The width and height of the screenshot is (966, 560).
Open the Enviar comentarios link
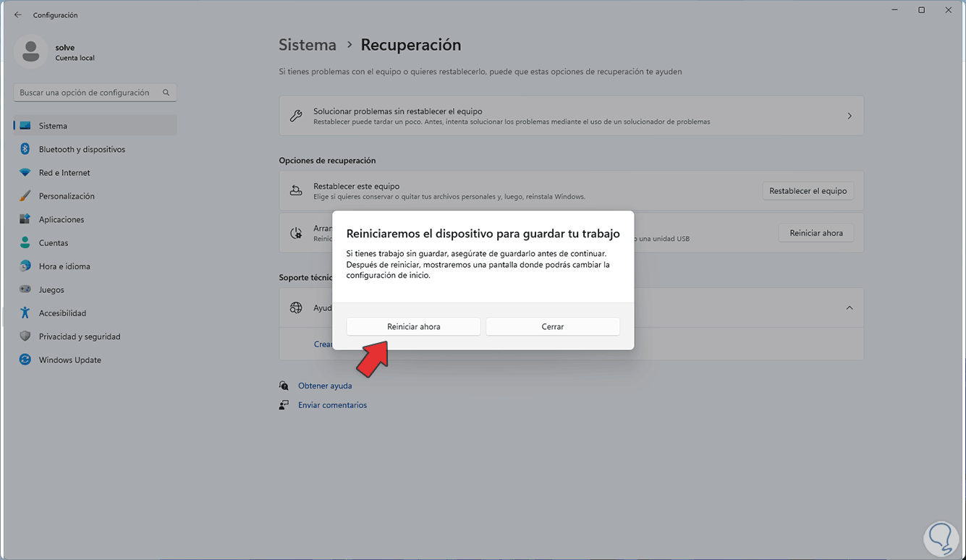click(x=333, y=405)
